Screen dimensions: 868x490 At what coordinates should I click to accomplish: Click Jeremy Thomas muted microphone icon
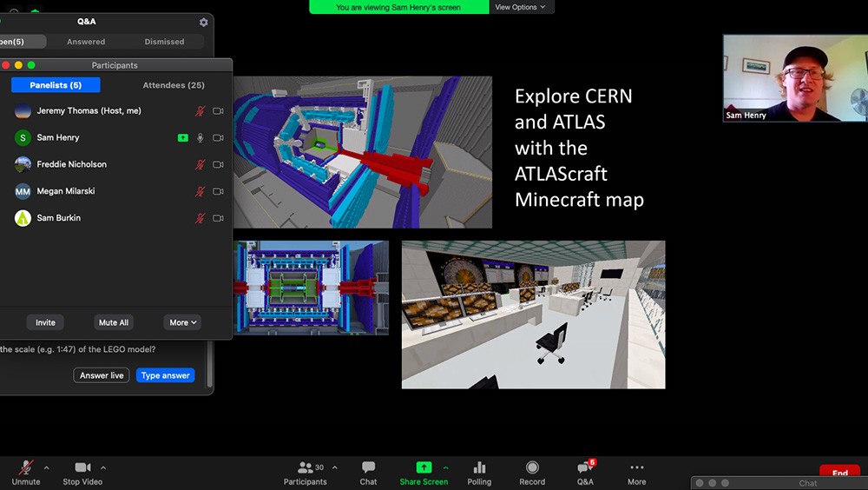click(x=200, y=111)
